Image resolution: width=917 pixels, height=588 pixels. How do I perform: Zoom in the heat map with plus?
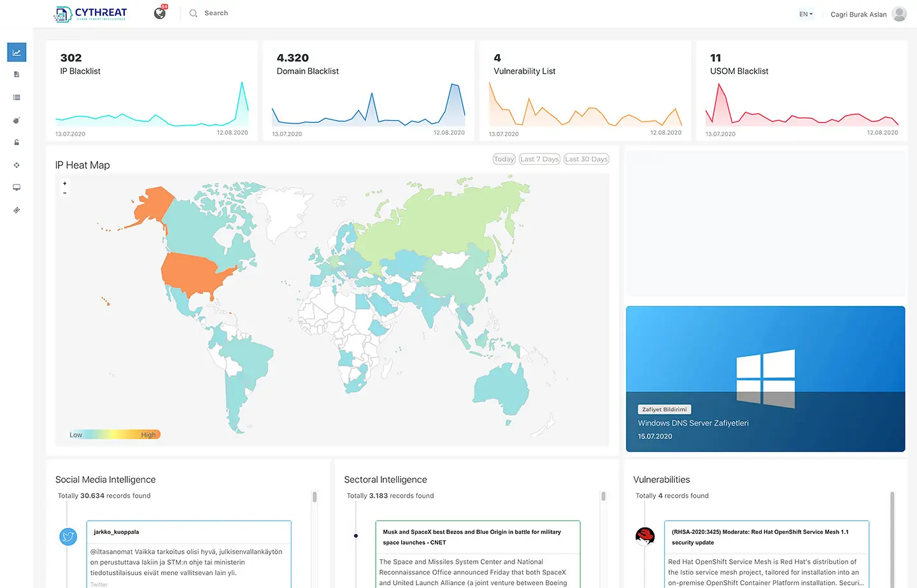pyautogui.click(x=65, y=183)
